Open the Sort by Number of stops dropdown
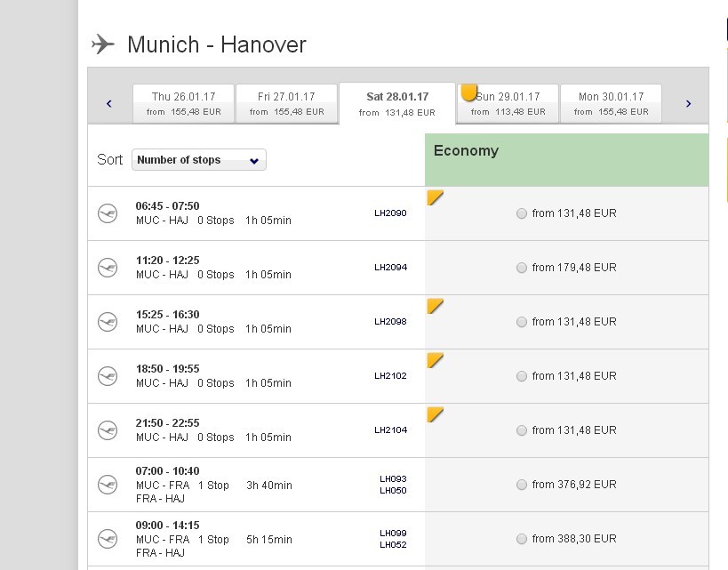 tap(198, 160)
